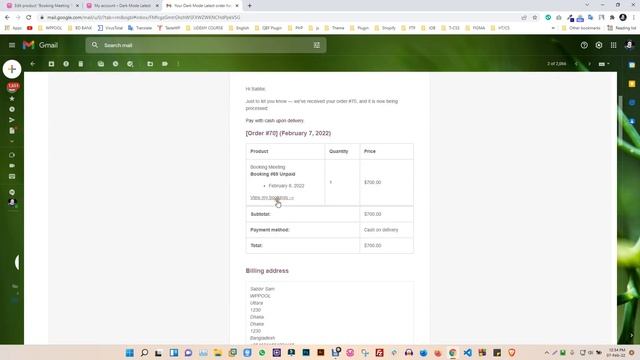Screen dimensions: 640x360
Task: Click the 'View my bookings' link
Action: 272,198
